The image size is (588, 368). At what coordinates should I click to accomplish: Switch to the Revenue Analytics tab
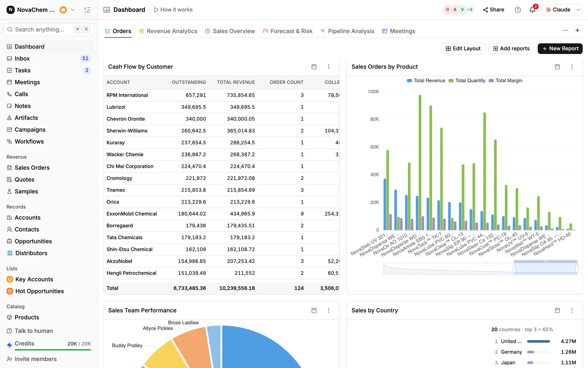click(x=168, y=31)
